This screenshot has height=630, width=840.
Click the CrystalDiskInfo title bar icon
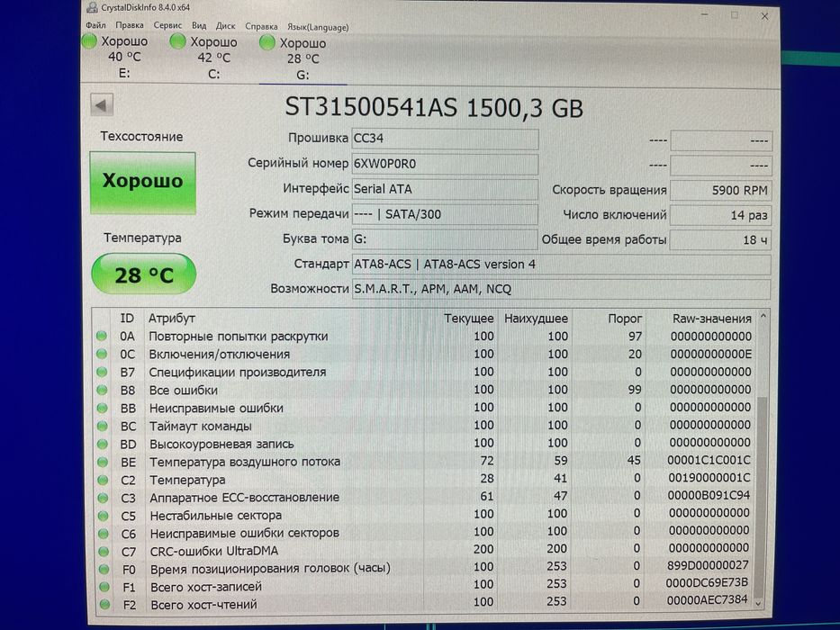click(x=93, y=7)
